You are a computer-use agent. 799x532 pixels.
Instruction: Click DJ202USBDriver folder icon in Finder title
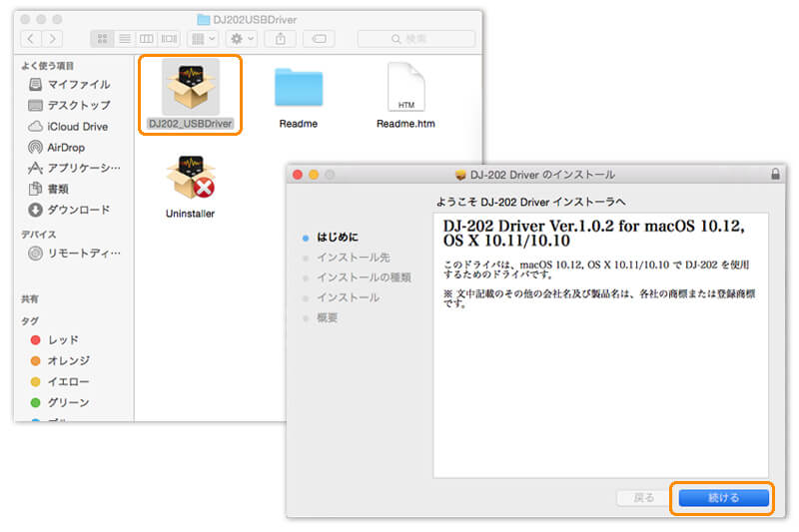point(204,20)
